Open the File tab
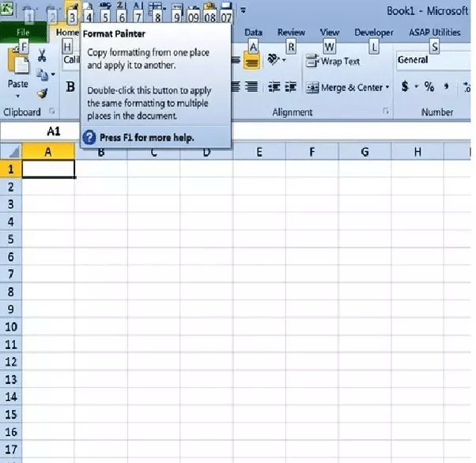The height and width of the screenshot is (463, 476). click(x=23, y=32)
